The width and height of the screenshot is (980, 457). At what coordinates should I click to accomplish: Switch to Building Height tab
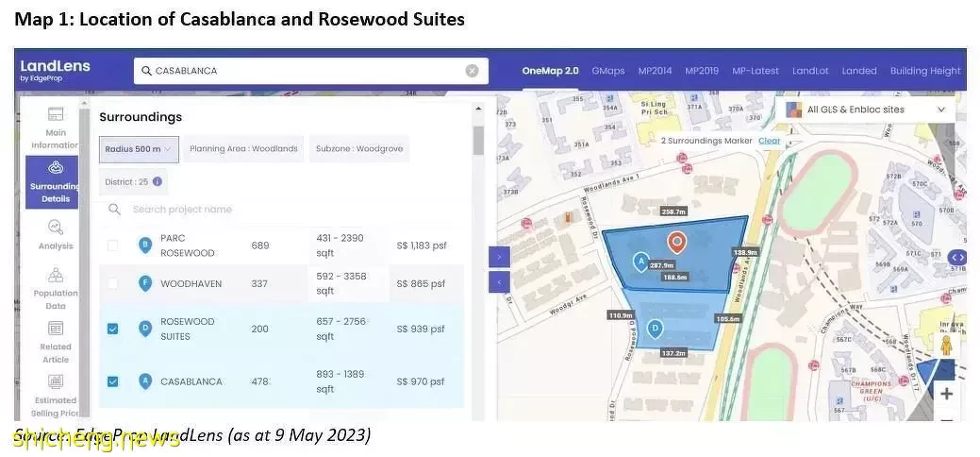[925, 71]
